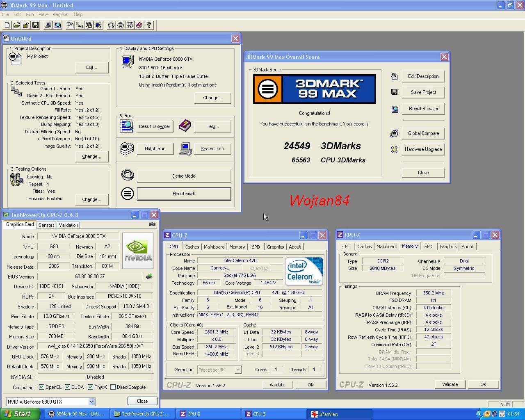Click the question mark toolbar icon
525x420 pixels.
click(149, 25)
